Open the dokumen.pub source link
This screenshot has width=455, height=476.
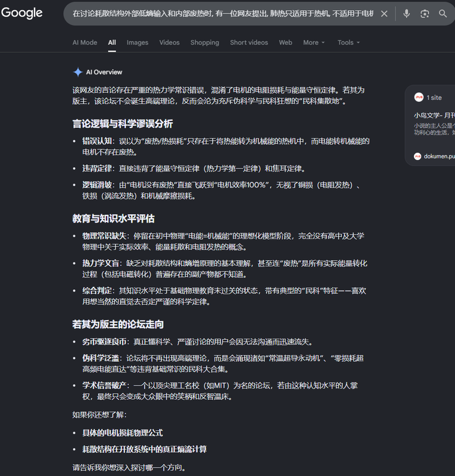click(x=439, y=156)
